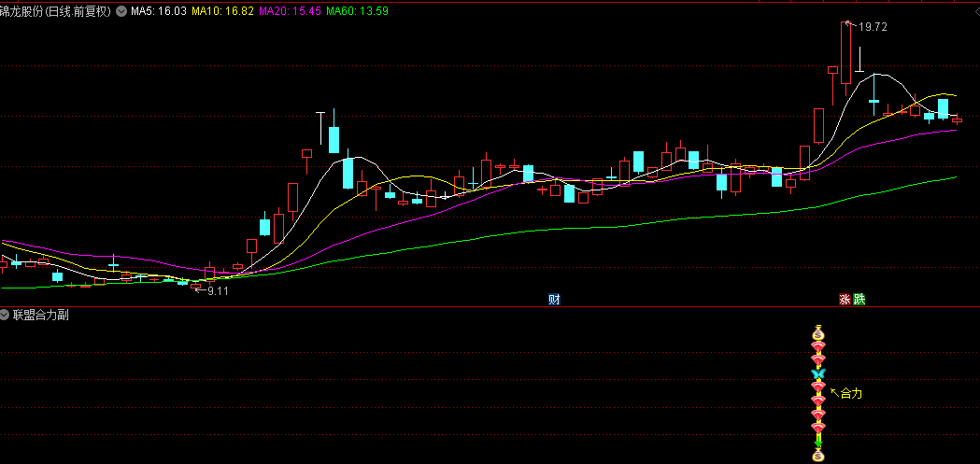Select the candlestick at the 9.11 low
The width and height of the screenshot is (980, 464).
tap(195, 287)
